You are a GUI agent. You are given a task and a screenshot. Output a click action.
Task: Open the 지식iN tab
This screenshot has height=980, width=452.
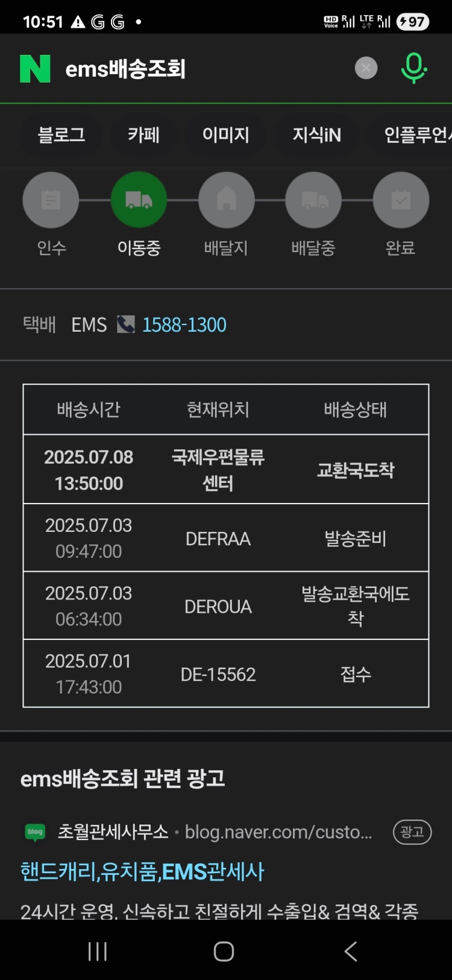point(317,134)
